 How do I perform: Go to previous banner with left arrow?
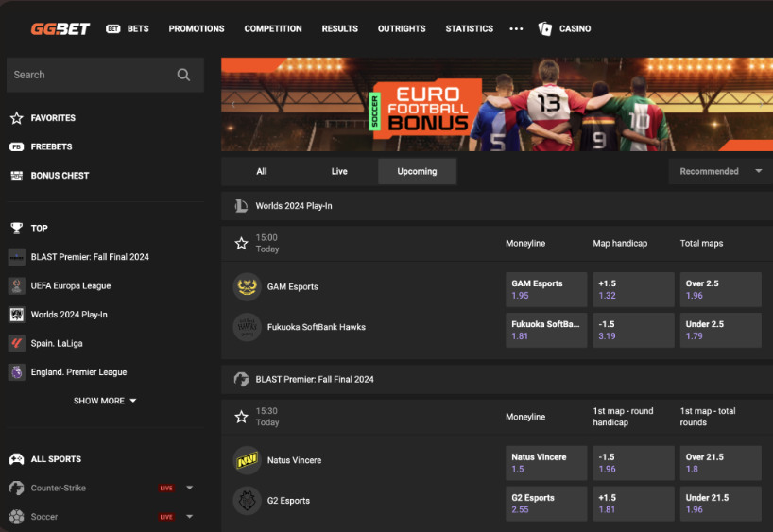pyautogui.click(x=233, y=105)
